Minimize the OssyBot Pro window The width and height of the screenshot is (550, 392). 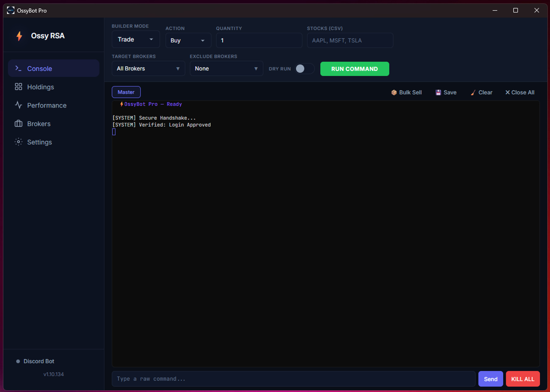(495, 10)
